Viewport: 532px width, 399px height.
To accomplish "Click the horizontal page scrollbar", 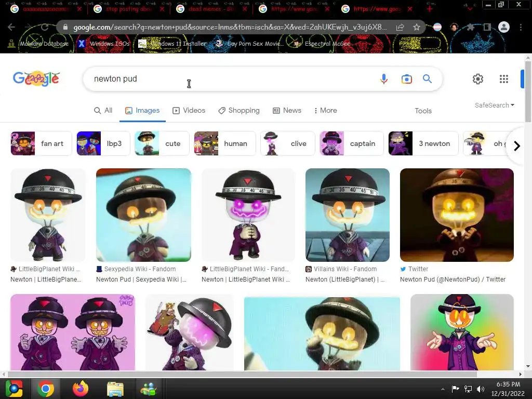I will pos(242,374).
